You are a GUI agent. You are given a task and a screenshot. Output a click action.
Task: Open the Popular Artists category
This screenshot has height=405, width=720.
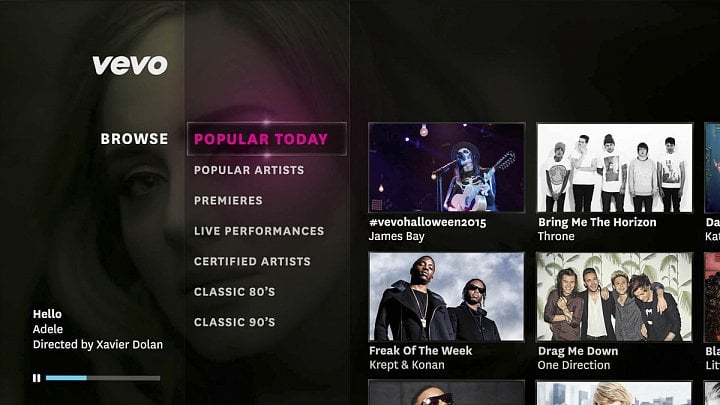pos(249,170)
